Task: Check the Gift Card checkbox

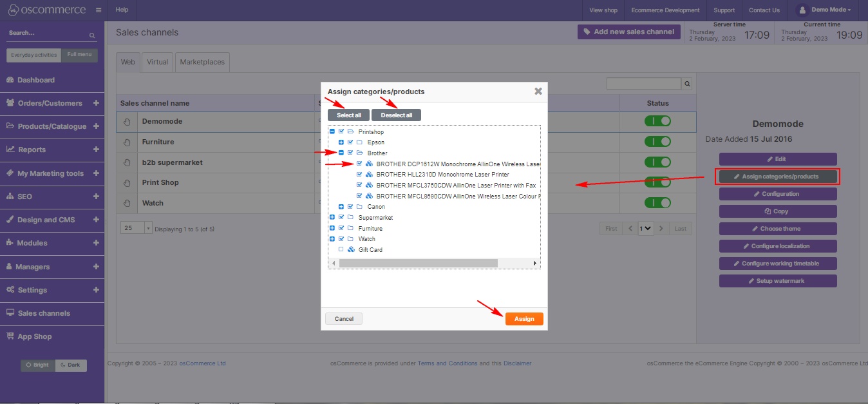Action: pos(341,249)
